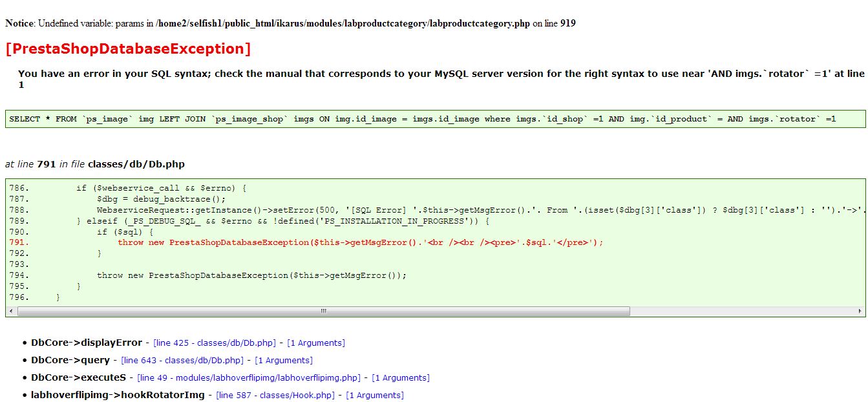
Task: Click labhoverflipimg->hookRotatorImg stack trace entry
Action: [x=118, y=396]
